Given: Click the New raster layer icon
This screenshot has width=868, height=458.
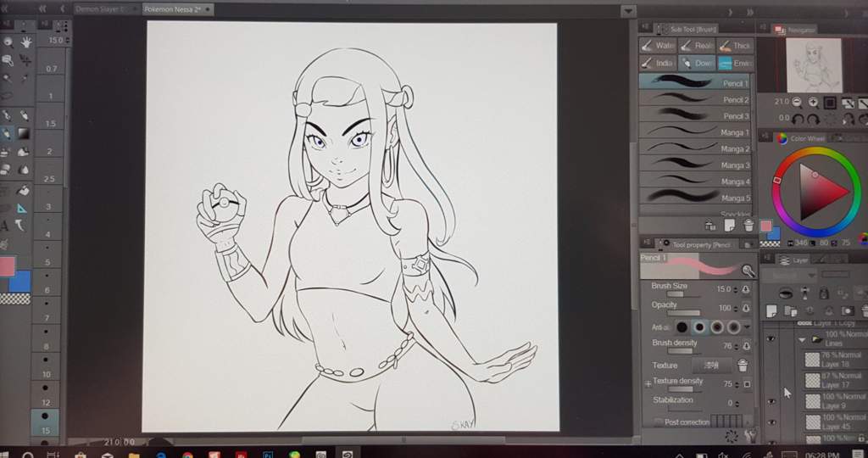Looking at the screenshot, I should pos(771,312).
